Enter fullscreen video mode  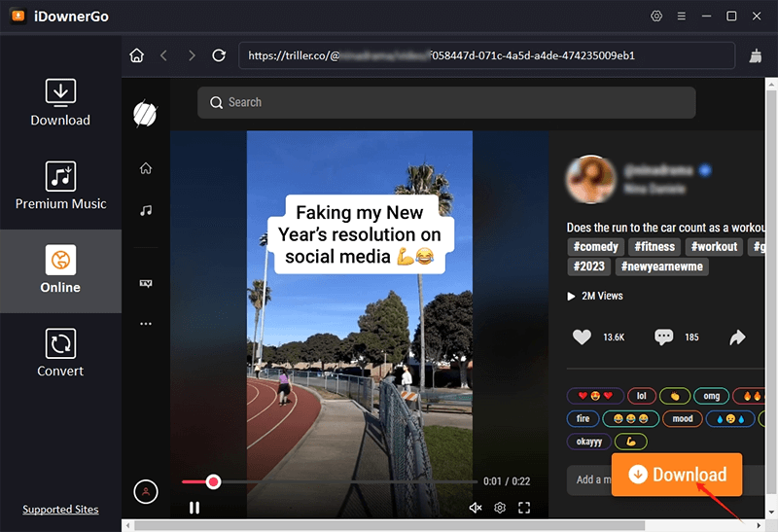pos(524,508)
